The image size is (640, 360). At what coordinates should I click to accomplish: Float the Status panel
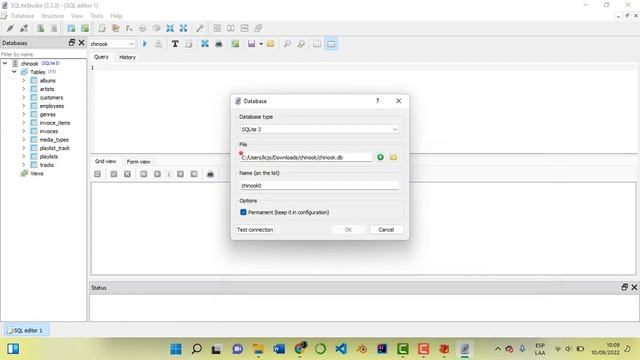point(624,287)
